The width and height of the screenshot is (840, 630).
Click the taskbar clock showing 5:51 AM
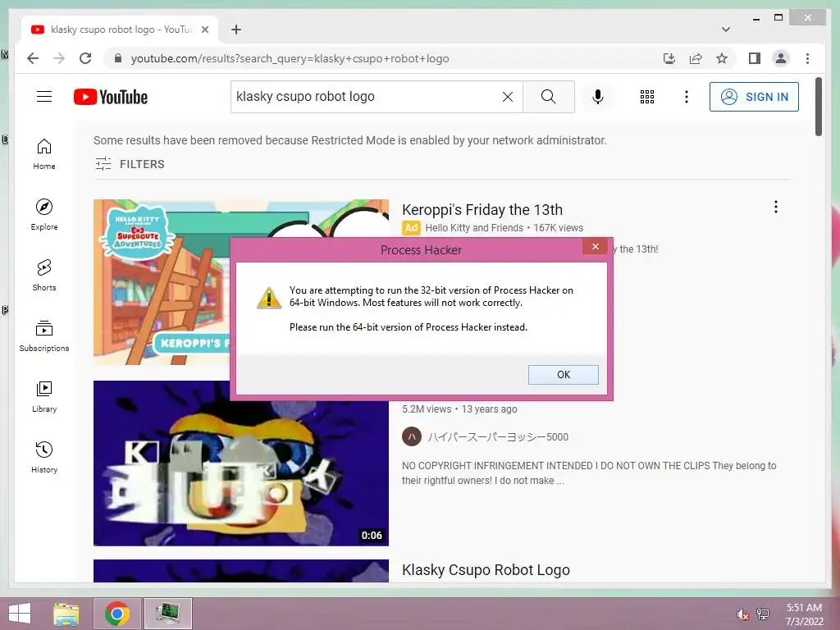click(804, 614)
